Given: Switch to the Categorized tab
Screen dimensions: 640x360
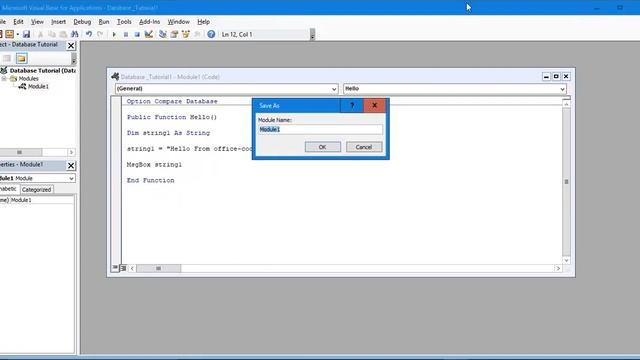Looking at the screenshot, I should tap(36, 189).
